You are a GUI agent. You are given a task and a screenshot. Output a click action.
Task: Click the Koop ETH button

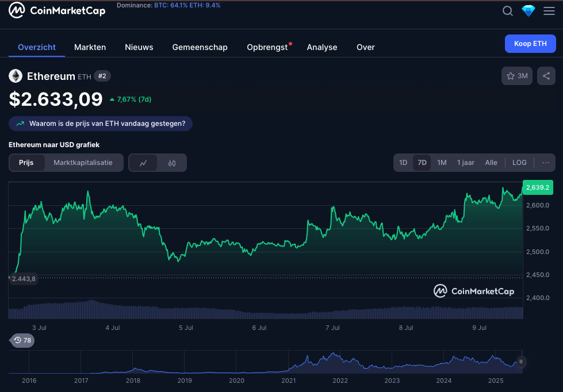[530, 44]
